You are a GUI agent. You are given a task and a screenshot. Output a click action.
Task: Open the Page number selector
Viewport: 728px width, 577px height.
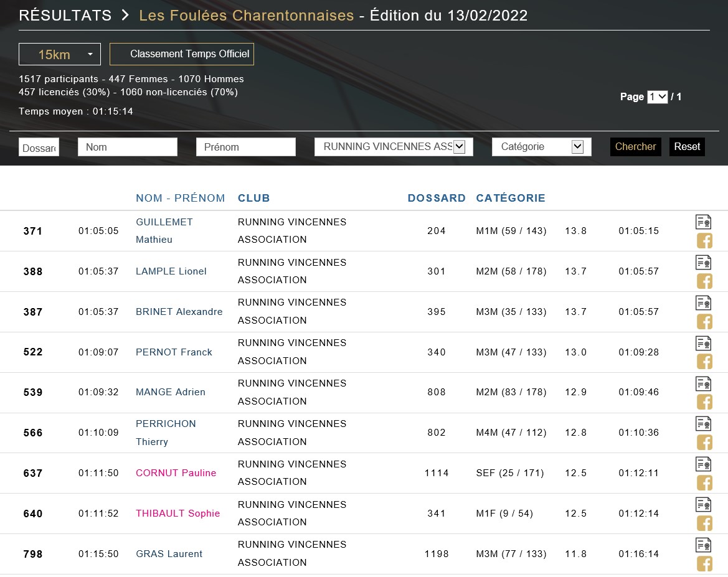tap(657, 97)
